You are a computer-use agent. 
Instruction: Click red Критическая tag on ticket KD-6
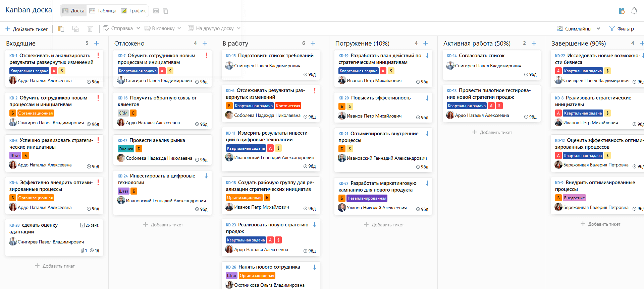[288, 106]
